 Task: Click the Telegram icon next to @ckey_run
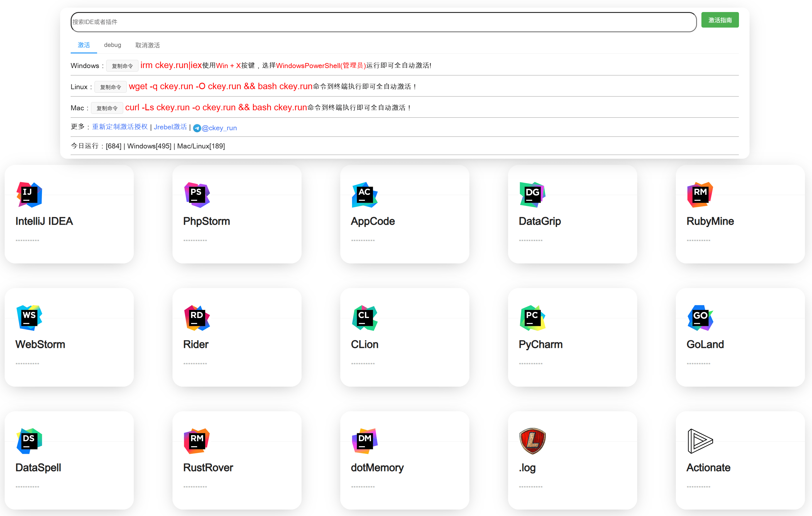pos(197,128)
